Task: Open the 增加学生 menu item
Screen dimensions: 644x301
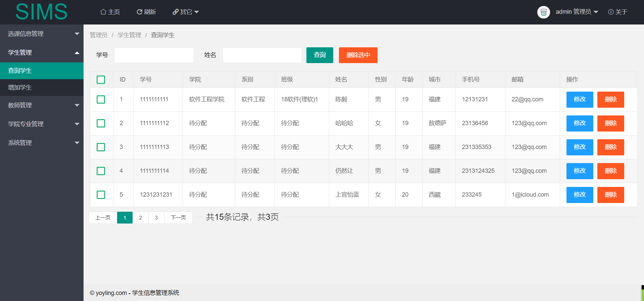Action: coord(42,88)
